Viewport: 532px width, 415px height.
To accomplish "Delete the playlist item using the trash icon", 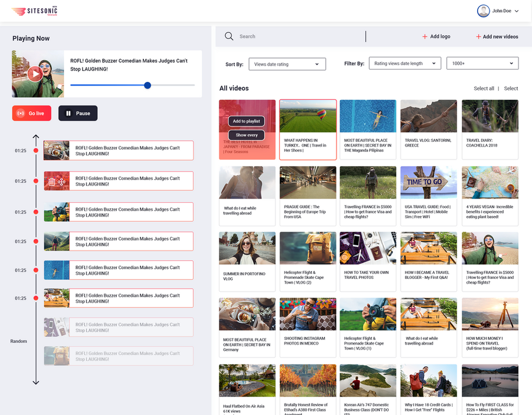I will click(x=52, y=182).
